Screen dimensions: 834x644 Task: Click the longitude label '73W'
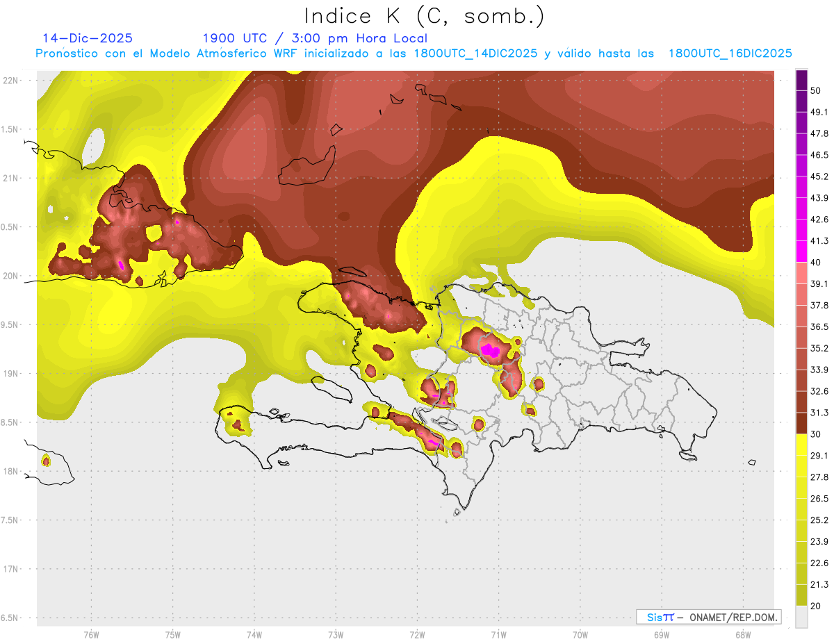click(336, 636)
